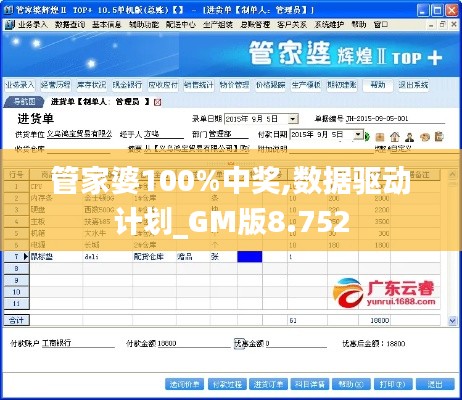Select row header number 9
Image resolution: width=462 pixels, height=400 pixels.
(x=17, y=280)
